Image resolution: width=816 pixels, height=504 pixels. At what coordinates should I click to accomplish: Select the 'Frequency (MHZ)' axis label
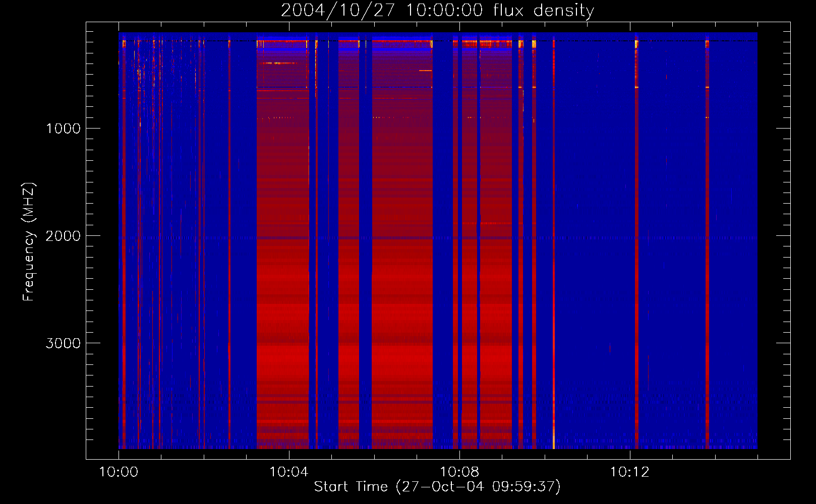[x=29, y=242]
